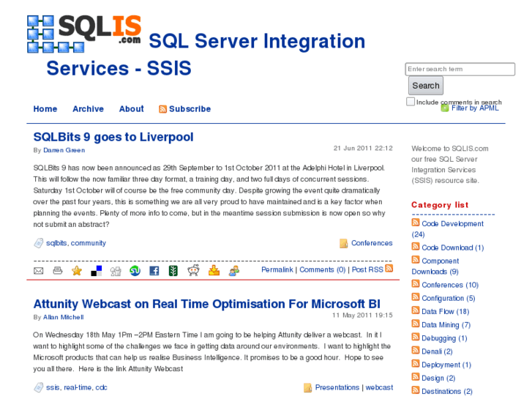Share the post on Facebook
This screenshot has width=532, height=399.
click(154, 271)
